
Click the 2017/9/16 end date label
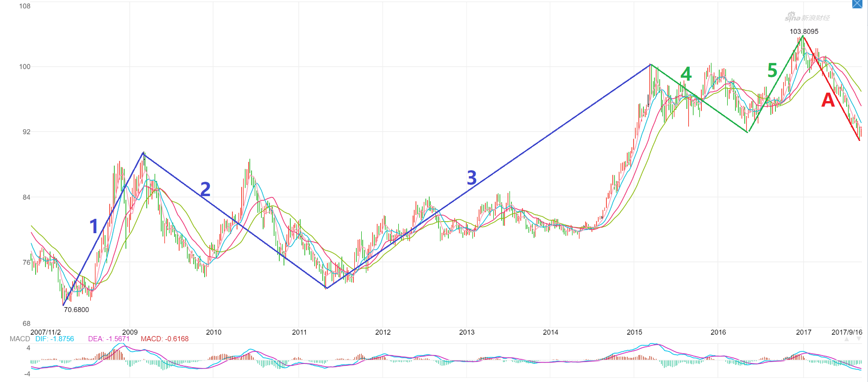click(x=847, y=332)
